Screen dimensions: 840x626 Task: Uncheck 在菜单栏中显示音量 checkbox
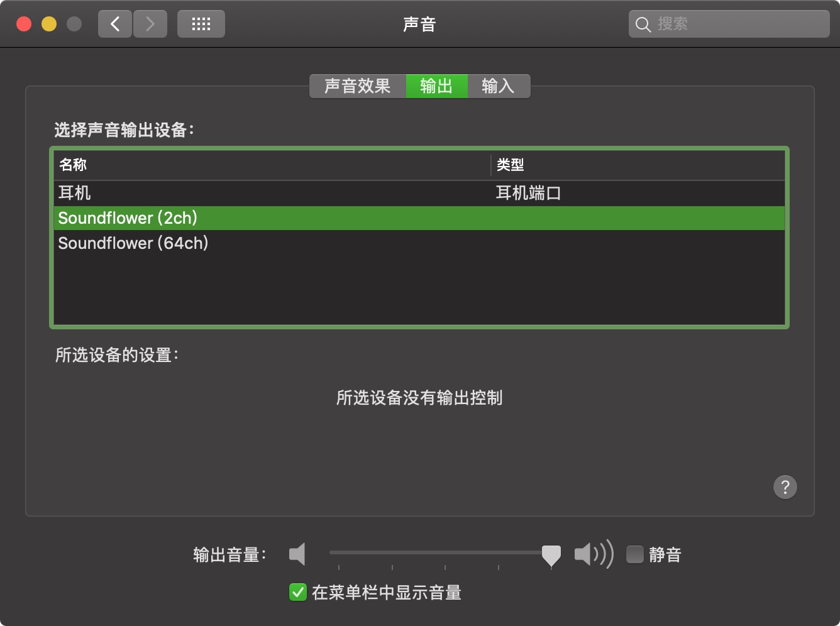point(297,592)
